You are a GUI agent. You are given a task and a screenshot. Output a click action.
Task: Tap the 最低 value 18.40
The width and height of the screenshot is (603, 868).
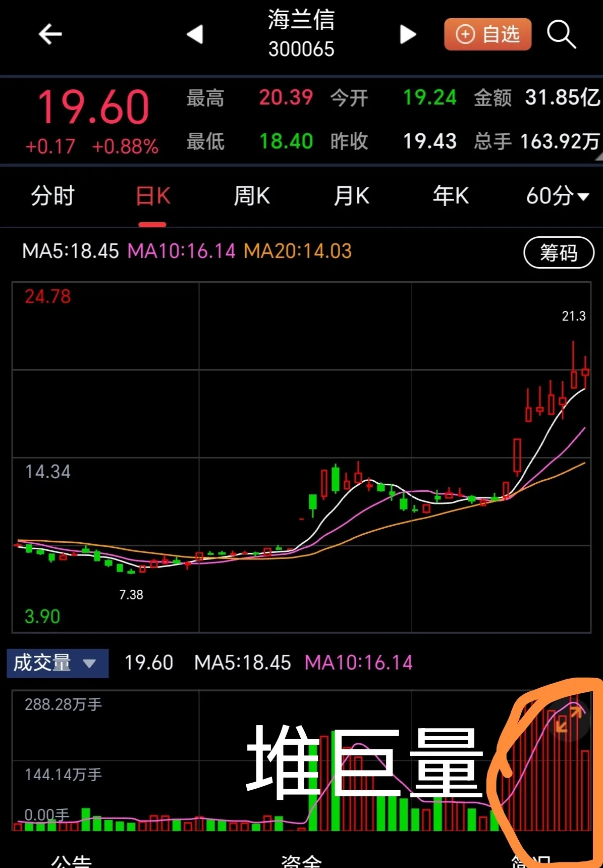pyautogui.click(x=286, y=141)
